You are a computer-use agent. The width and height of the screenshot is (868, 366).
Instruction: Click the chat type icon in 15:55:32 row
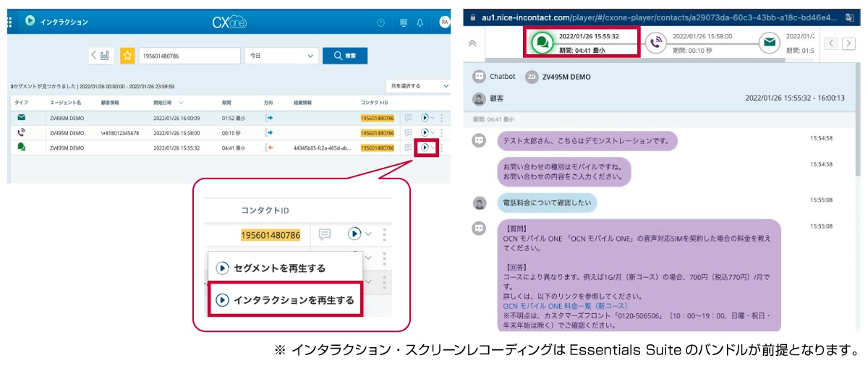click(22, 147)
